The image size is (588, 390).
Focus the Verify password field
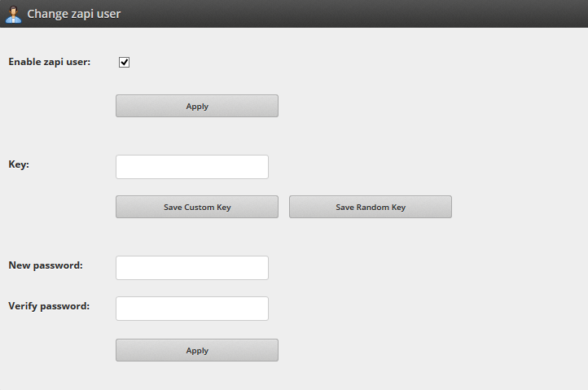tap(192, 309)
